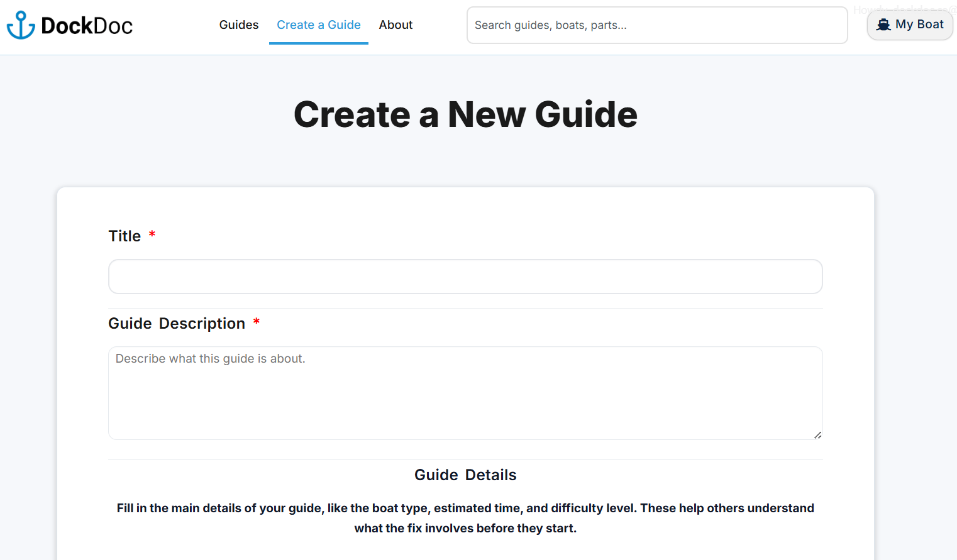Focus the Guide Description text area
Viewport: 957px width, 560px height.
click(465, 393)
